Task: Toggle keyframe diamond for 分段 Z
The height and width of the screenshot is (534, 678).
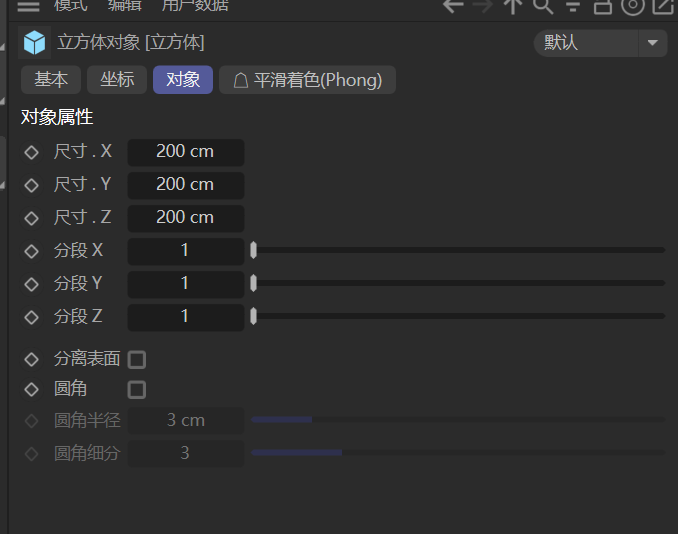Action: [32, 317]
